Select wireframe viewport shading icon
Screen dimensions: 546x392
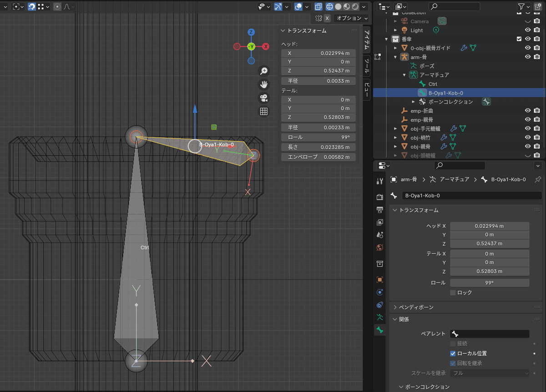[x=330, y=7]
